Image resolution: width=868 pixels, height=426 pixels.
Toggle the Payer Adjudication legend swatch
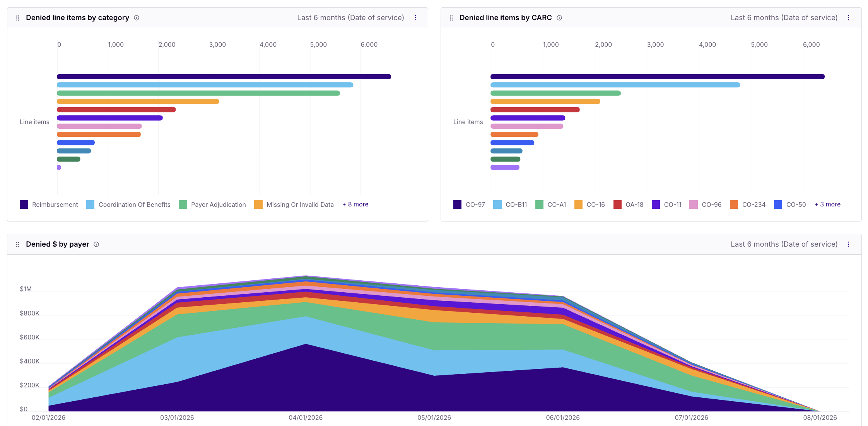(183, 204)
